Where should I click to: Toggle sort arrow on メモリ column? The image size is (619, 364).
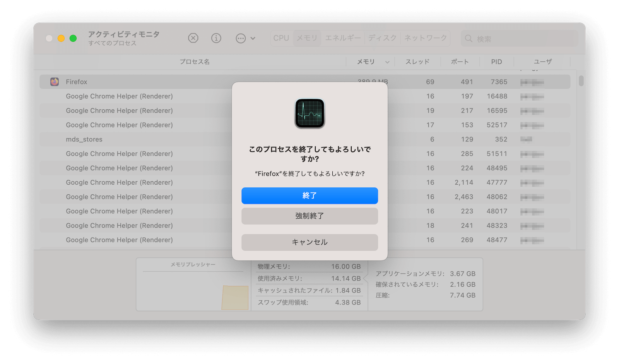387,62
